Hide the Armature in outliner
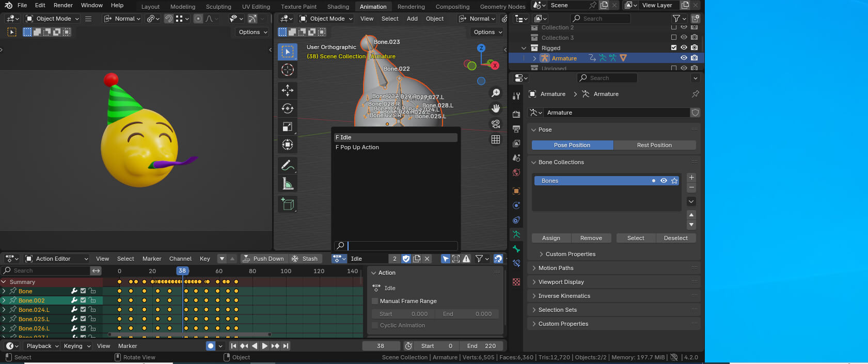868x364 pixels. click(x=684, y=58)
